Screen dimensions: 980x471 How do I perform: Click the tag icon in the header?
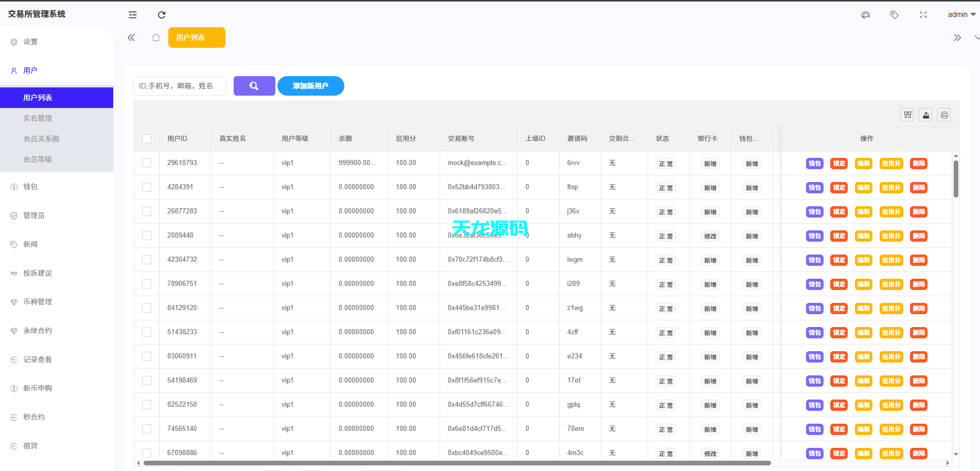894,14
